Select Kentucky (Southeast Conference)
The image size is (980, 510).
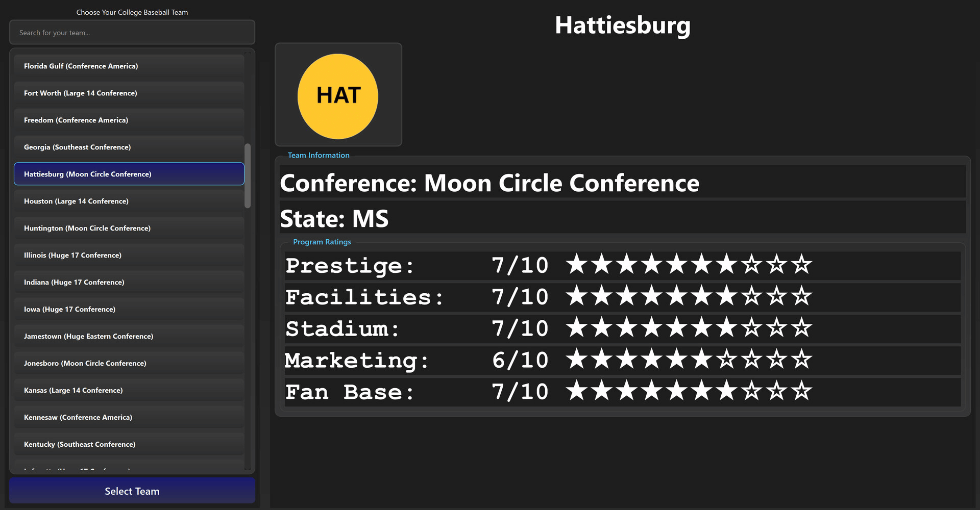(129, 445)
